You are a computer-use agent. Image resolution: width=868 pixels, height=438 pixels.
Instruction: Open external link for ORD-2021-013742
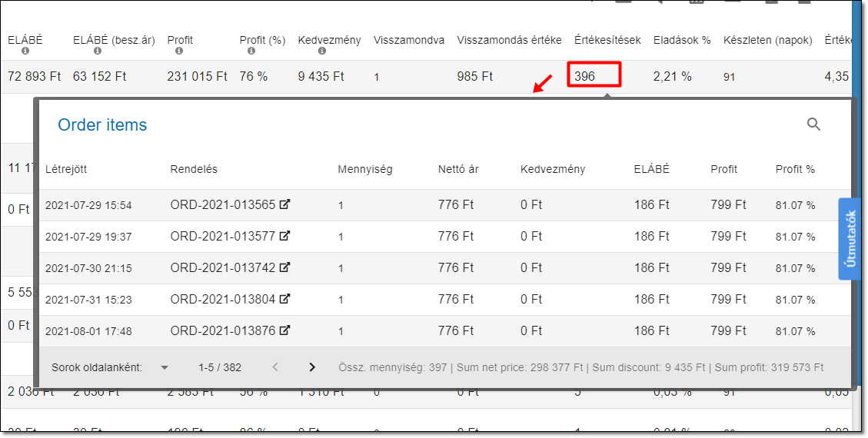(284, 267)
